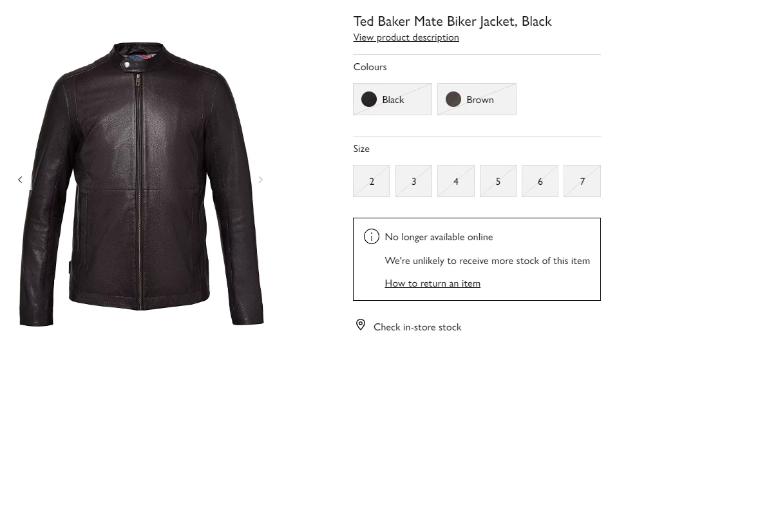Select size 5
The height and width of the screenshot is (532, 760).
(498, 181)
